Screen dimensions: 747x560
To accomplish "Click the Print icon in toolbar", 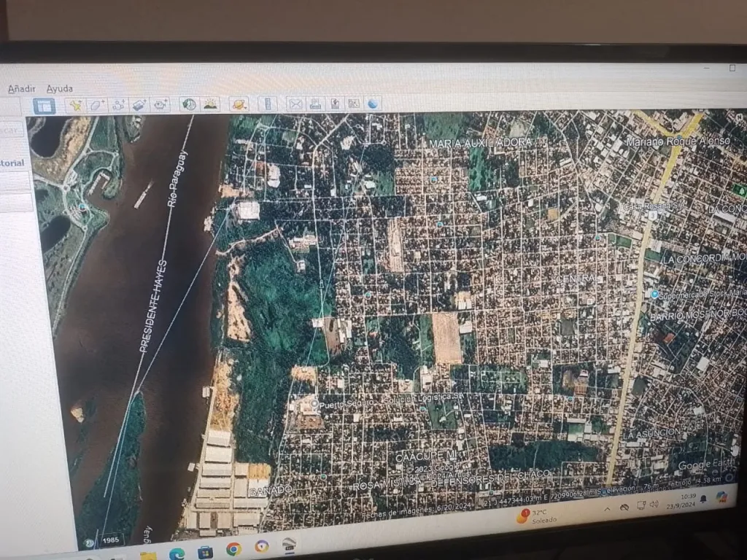I will click(316, 104).
